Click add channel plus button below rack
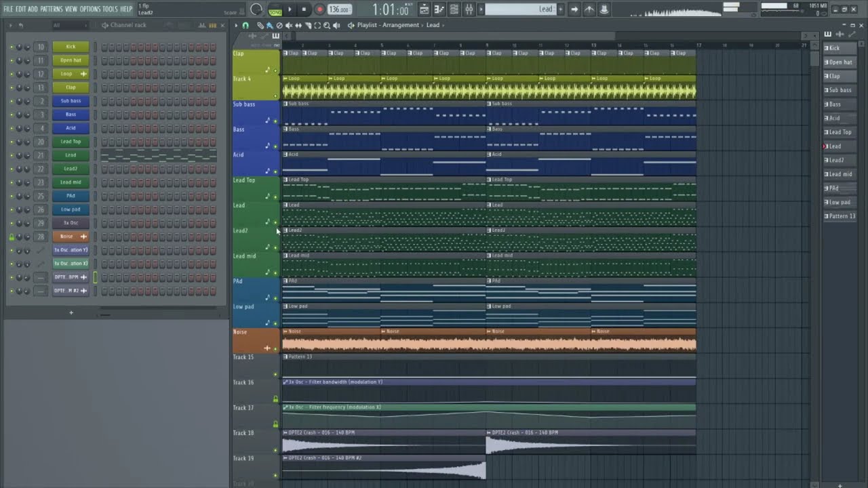868x488 pixels. pos(71,312)
